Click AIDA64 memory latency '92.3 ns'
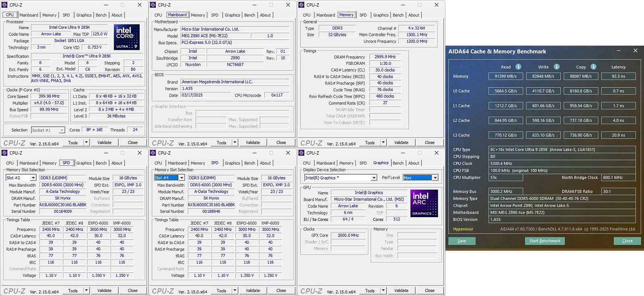 pos(618,76)
